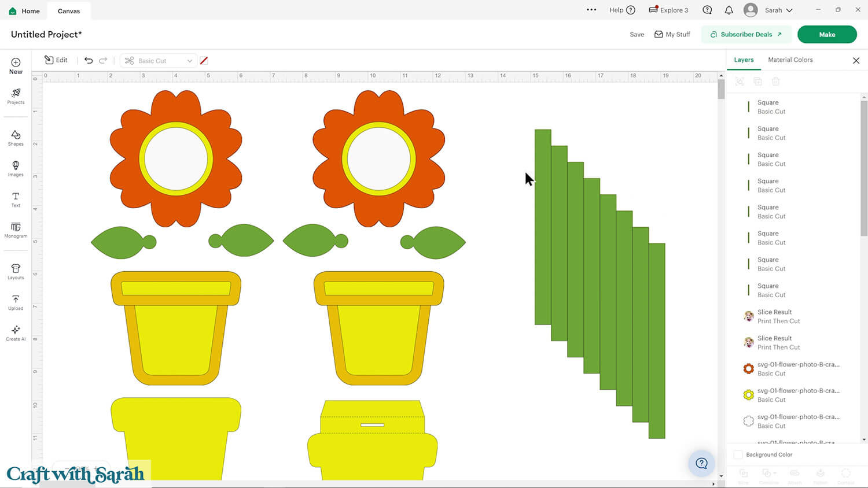
Task: Click the Upload icon
Action: coord(16,302)
